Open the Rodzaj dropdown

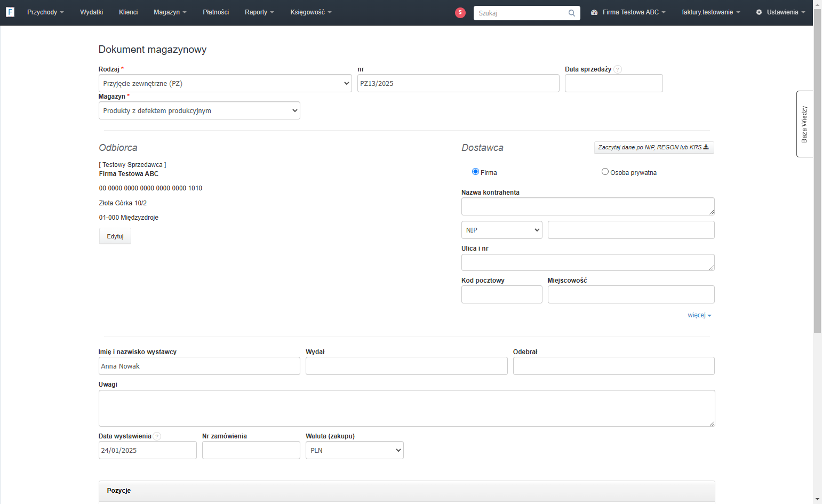[225, 83]
